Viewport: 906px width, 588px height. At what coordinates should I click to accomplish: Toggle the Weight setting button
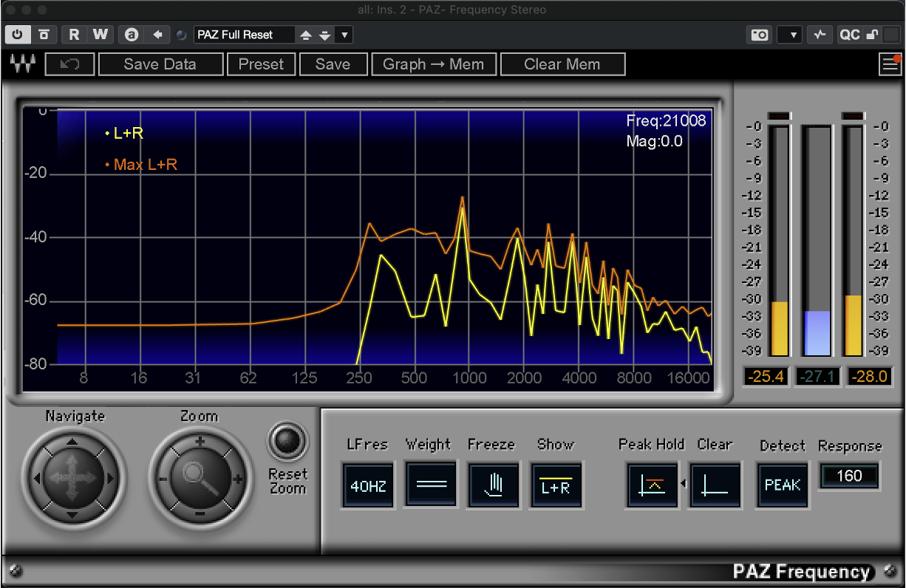431,485
